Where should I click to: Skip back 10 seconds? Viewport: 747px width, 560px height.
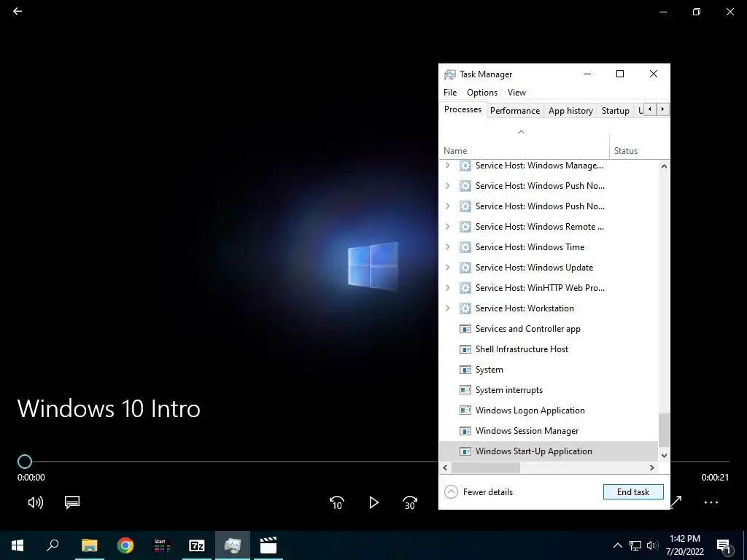tap(337, 502)
